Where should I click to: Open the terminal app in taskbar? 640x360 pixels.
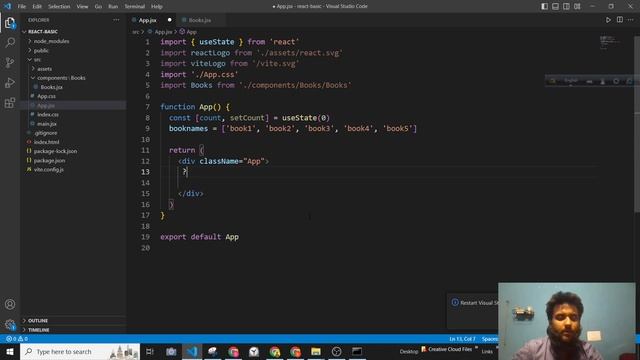click(x=357, y=351)
